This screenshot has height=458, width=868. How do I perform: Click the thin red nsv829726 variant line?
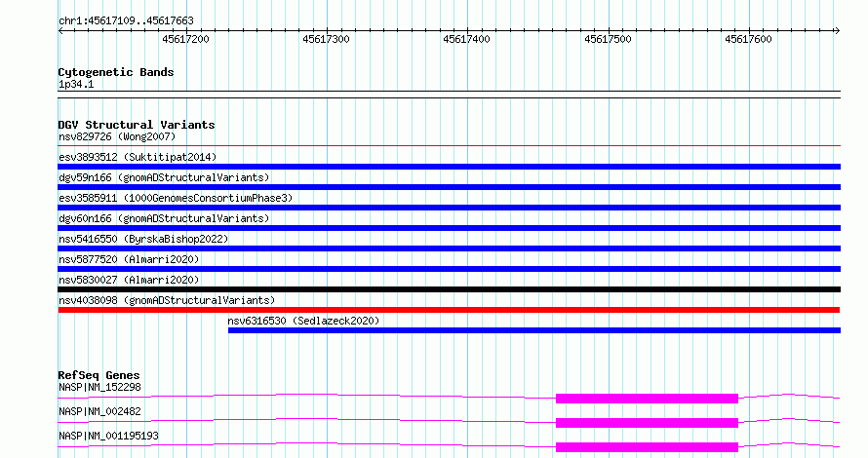pyautogui.click(x=449, y=146)
